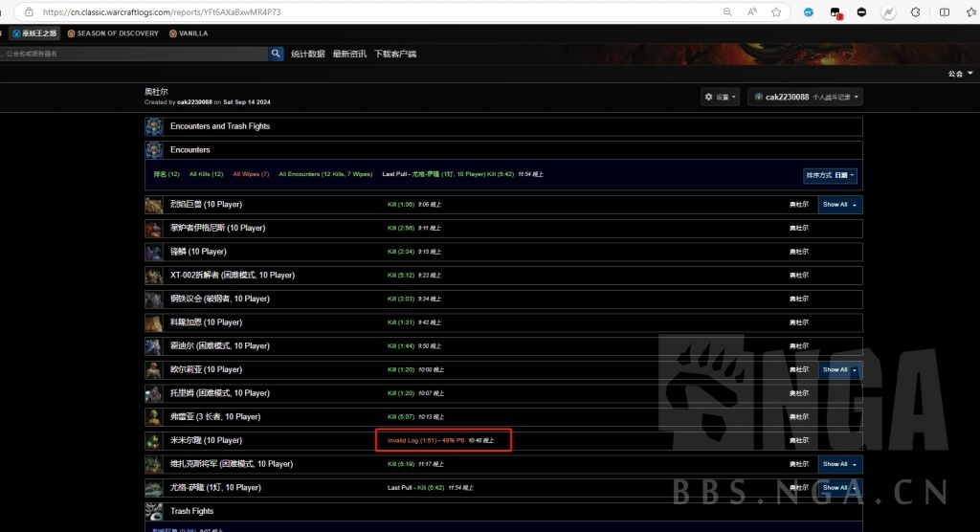Open the browser extensions puzzle icon
The image size is (980, 532).
(916, 11)
